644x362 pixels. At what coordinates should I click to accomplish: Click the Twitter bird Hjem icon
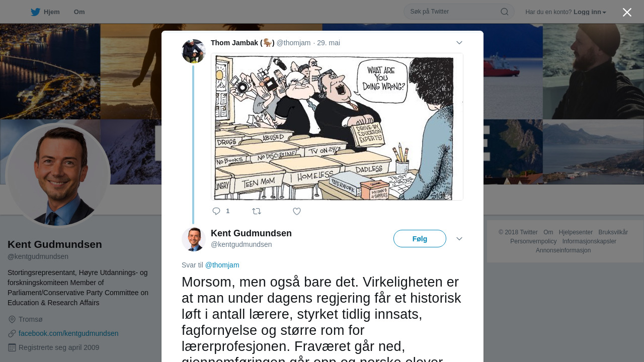pos(35,12)
